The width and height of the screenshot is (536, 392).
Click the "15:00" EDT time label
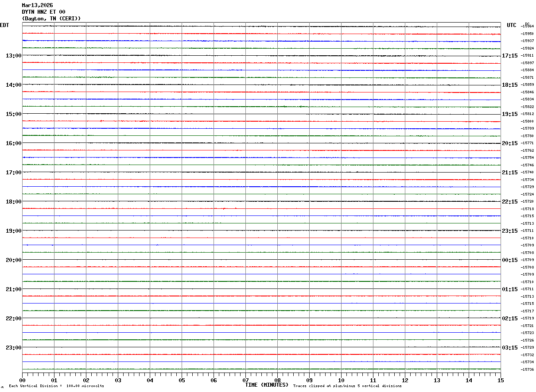pos(13,114)
